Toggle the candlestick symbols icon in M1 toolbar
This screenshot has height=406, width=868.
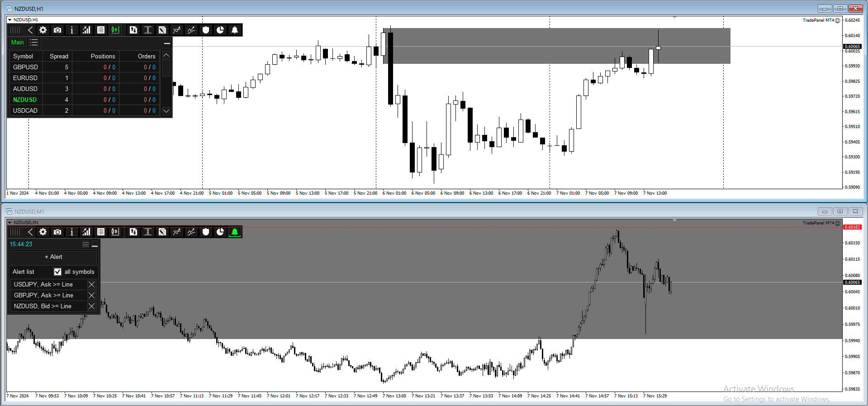(x=115, y=232)
